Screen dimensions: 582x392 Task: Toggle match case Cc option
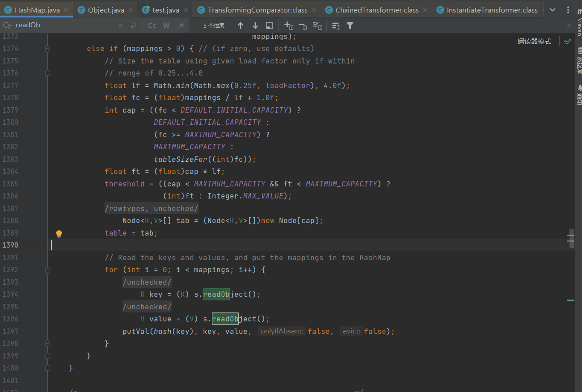pos(152,26)
